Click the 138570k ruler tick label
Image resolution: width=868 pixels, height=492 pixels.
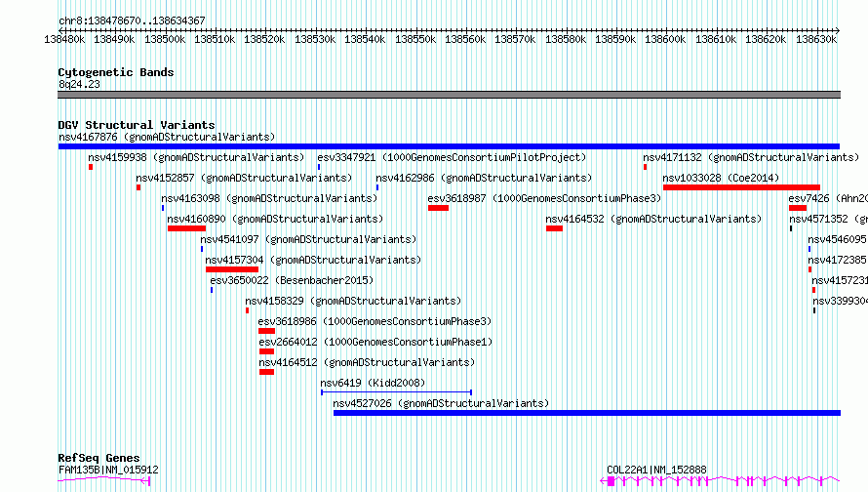point(515,39)
